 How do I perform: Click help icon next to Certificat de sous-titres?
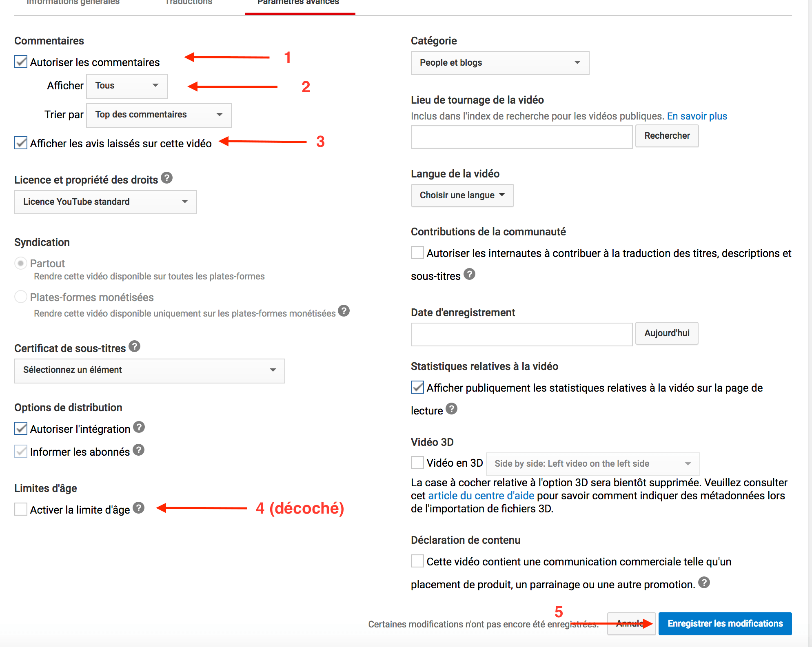pyautogui.click(x=135, y=346)
